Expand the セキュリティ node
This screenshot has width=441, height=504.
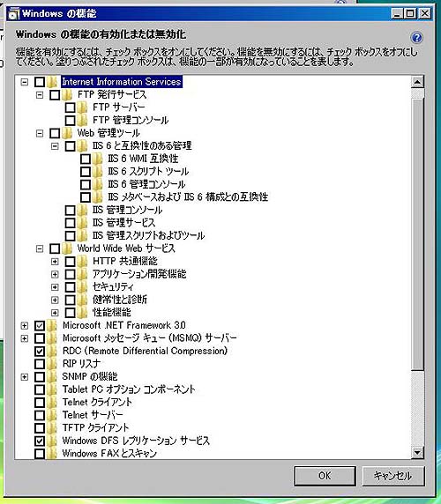click(55, 287)
